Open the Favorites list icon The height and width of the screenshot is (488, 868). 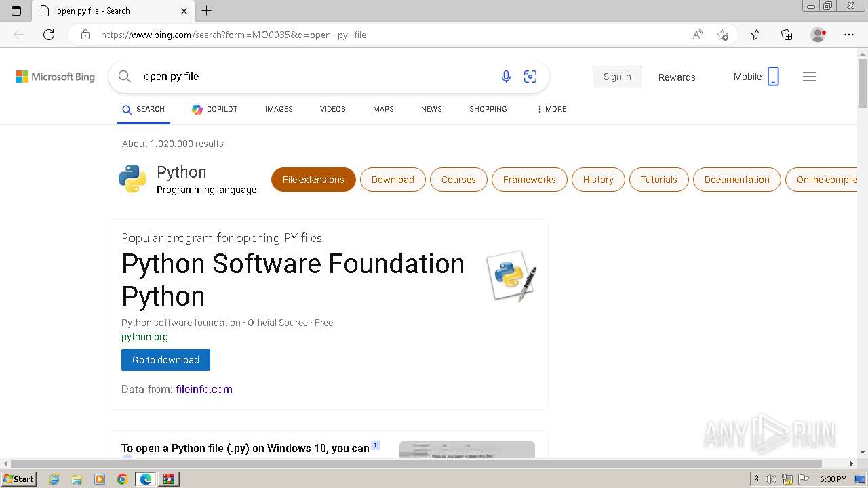point(757,35)
